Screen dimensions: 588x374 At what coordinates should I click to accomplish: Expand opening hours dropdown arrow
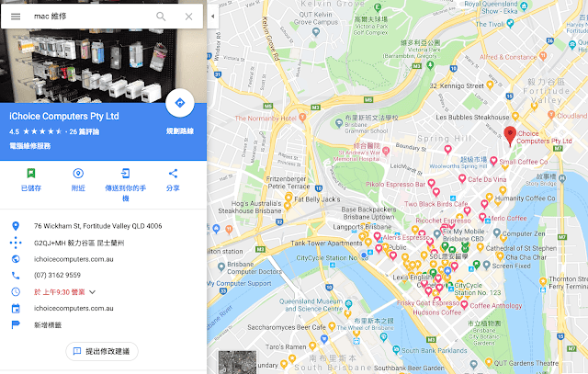pos(92,292)
